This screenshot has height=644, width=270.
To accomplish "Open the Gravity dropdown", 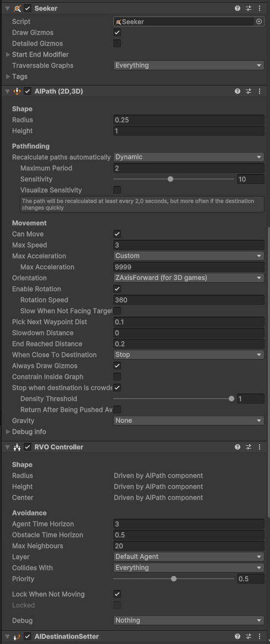I will (189, 421).
